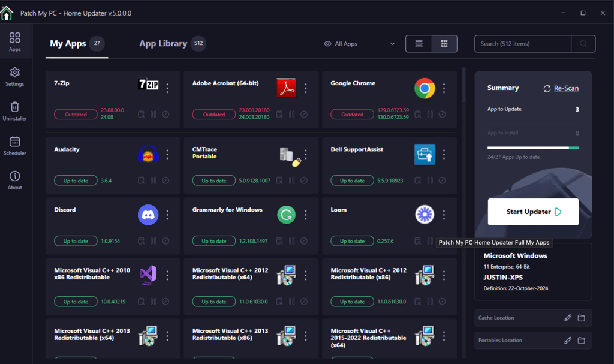The image size is (614, 364).
Task: Open three-dot menu on Discord card
Action: (x=168, y=215)
